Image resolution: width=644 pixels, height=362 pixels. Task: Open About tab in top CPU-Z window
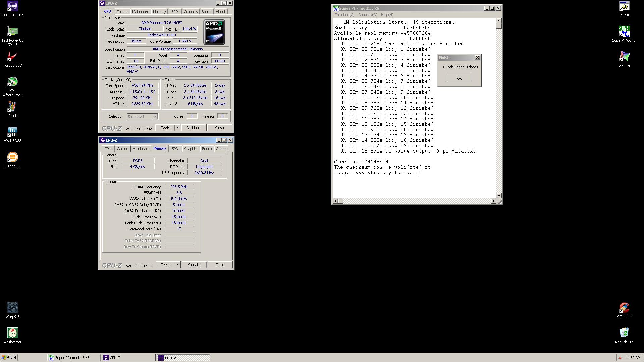[x=221, y=12]
